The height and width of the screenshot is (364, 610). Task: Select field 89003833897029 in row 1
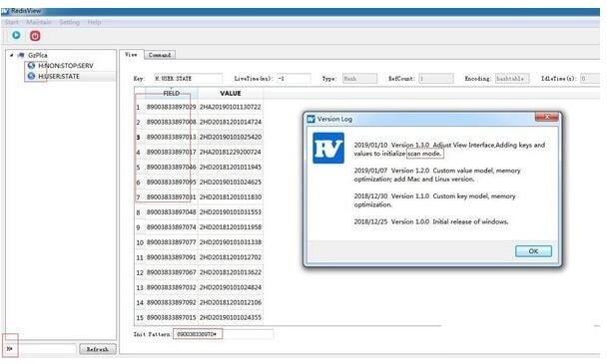coord(171,107)
